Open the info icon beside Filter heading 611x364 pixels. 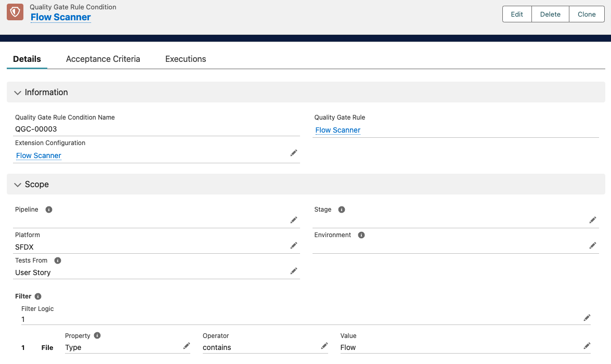point(38,296)
